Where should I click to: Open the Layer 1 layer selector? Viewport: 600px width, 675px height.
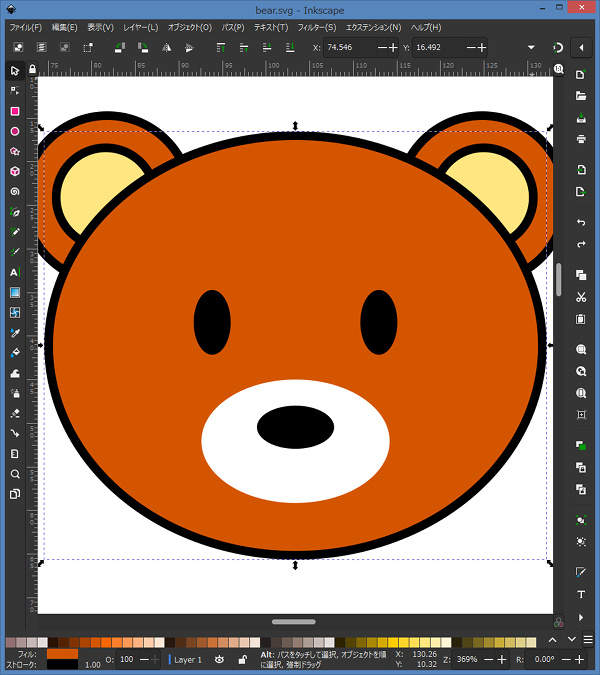click(186, 660)
